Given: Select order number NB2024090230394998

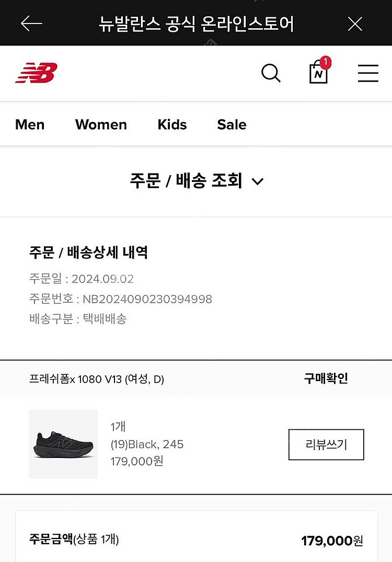Looking at the screenshot, I should [147, 299].
